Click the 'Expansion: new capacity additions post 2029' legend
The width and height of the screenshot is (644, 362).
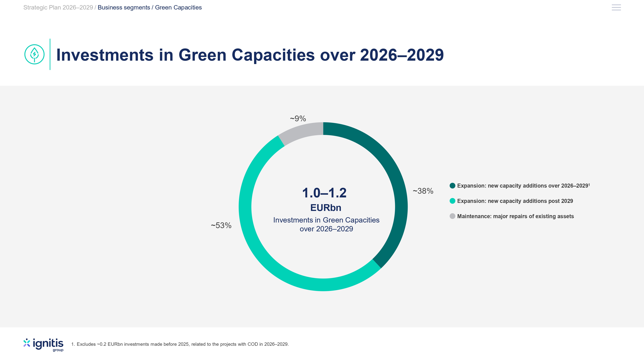click(x=515, y=201)
